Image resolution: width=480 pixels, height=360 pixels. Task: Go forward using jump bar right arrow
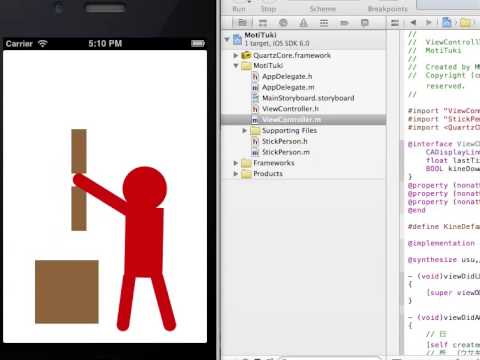[x=428, y=23]
